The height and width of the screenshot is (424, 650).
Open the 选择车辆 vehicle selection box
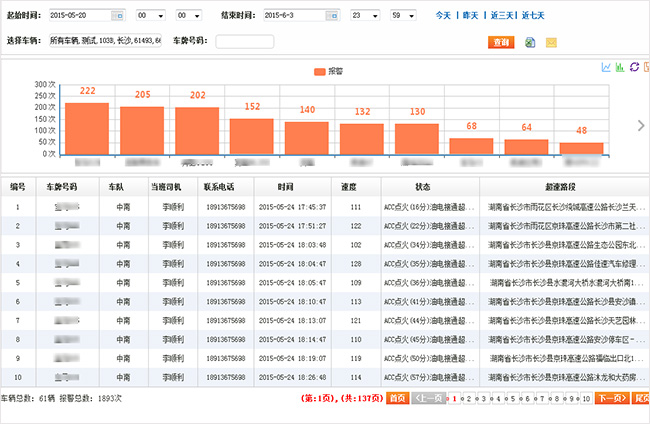(105, 41)
